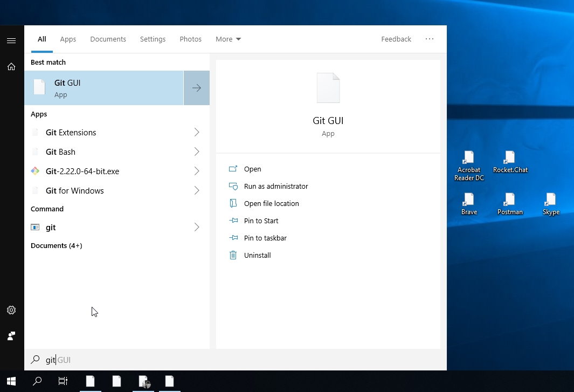The height and width of the screenshot is (392, 574).
Task: Switch to the All tab
Action: click(42, 39)
